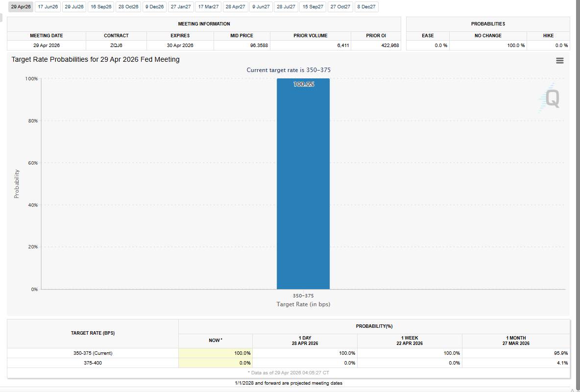Click the chart title for 29 Apr 2026 Fed Meeting
Image resolution: width=580 pixels, height=392 pixels.
click(x=96, y=59)
